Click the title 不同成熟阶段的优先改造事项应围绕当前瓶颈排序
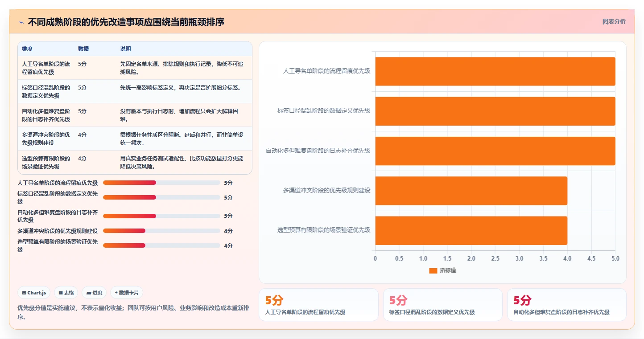The image size is (644, 339). click(x=126, y=22)
